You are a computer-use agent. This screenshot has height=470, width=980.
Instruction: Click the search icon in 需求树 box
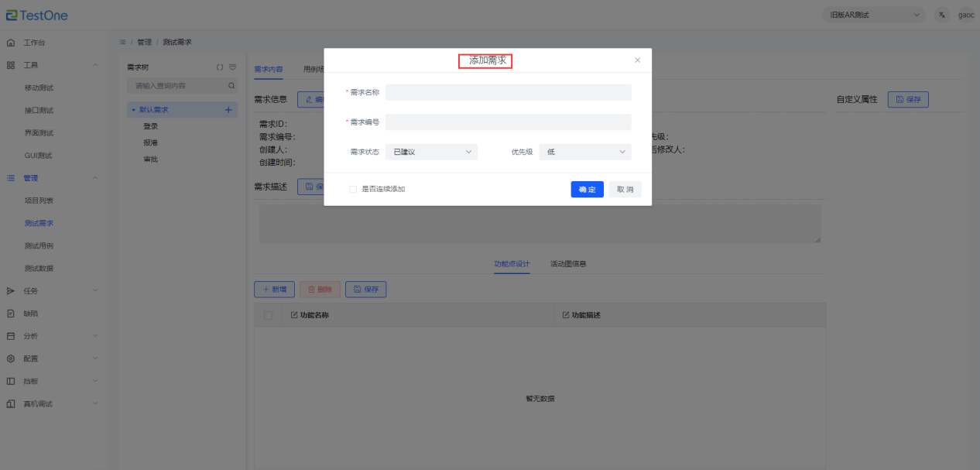tap(231, 85)
